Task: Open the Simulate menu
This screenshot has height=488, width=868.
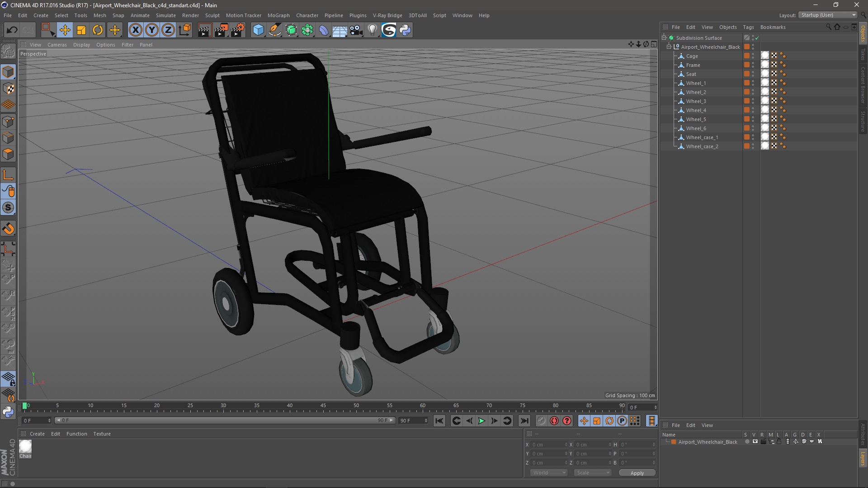Action: click(165, 15)
